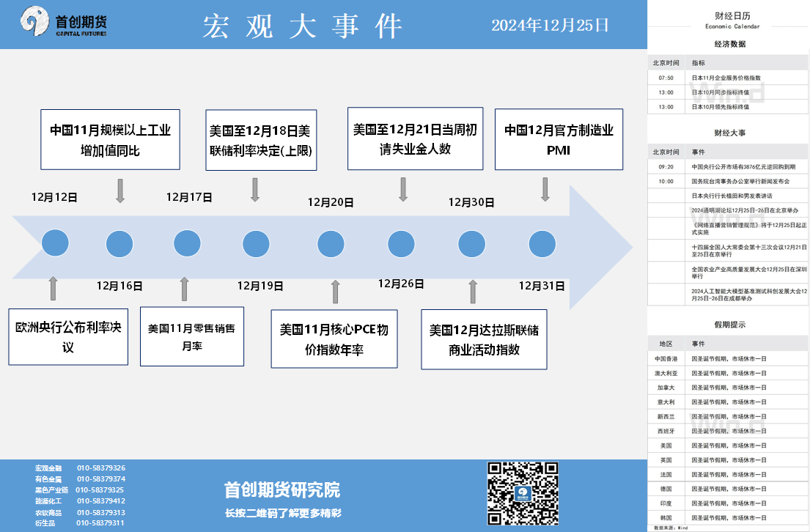Select the 10:00 国务院台湾事务办公室 row

[728, 181]
